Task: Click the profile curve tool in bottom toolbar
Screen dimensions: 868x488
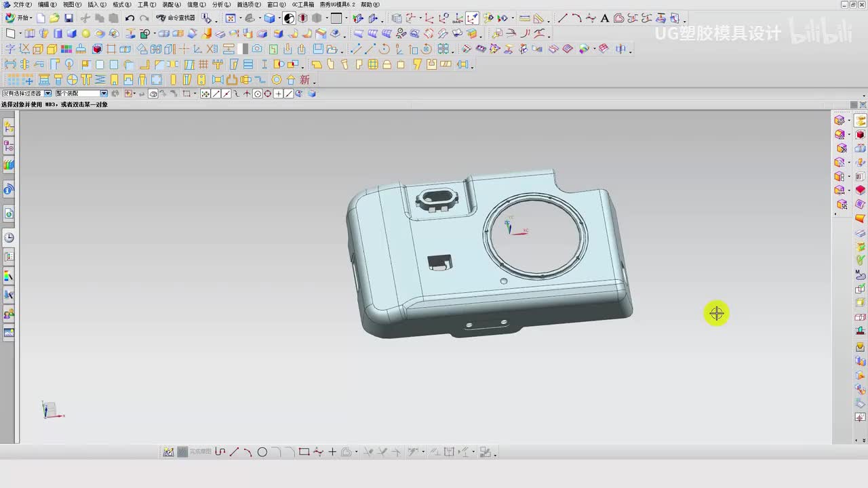Action: pyautogui.click(x=220, y=452)
